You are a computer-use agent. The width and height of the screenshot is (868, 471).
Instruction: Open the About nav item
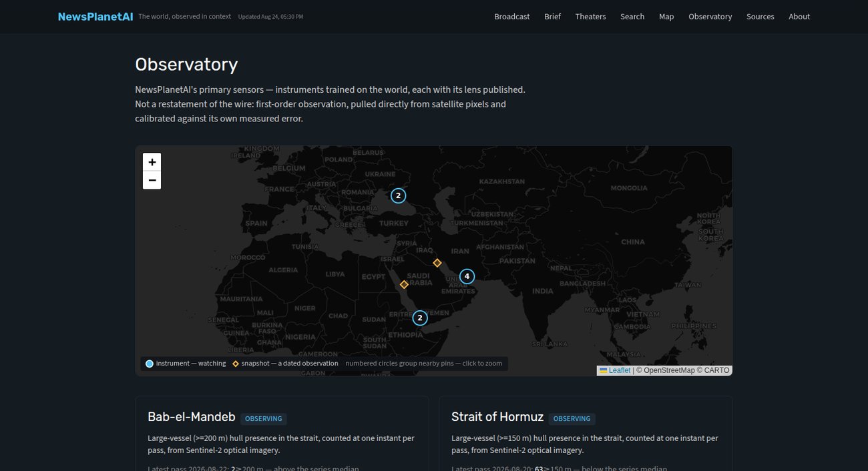coord(799,17)
